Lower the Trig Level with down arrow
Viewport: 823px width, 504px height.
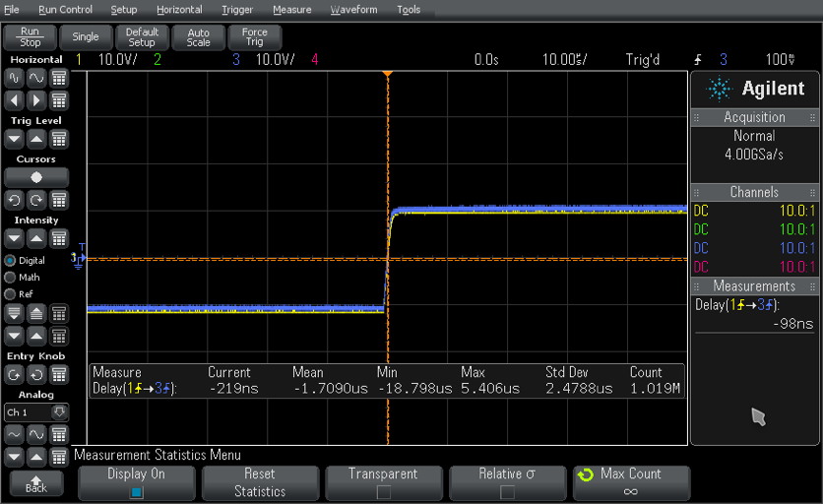(x=14, y=139)
